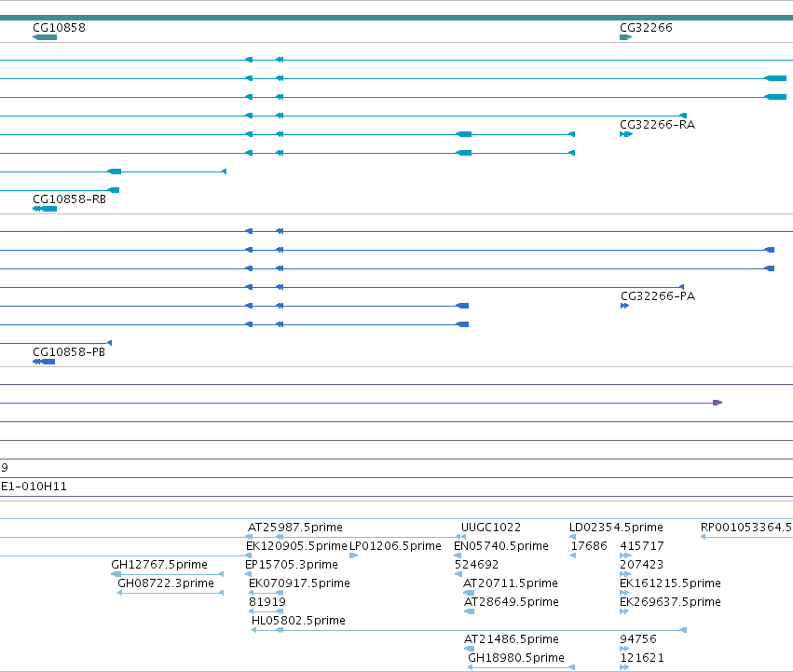Open the EK120905.5prime EST label
Screen dimensions: 793x672
pyautogui.click(x=296, y=546)
